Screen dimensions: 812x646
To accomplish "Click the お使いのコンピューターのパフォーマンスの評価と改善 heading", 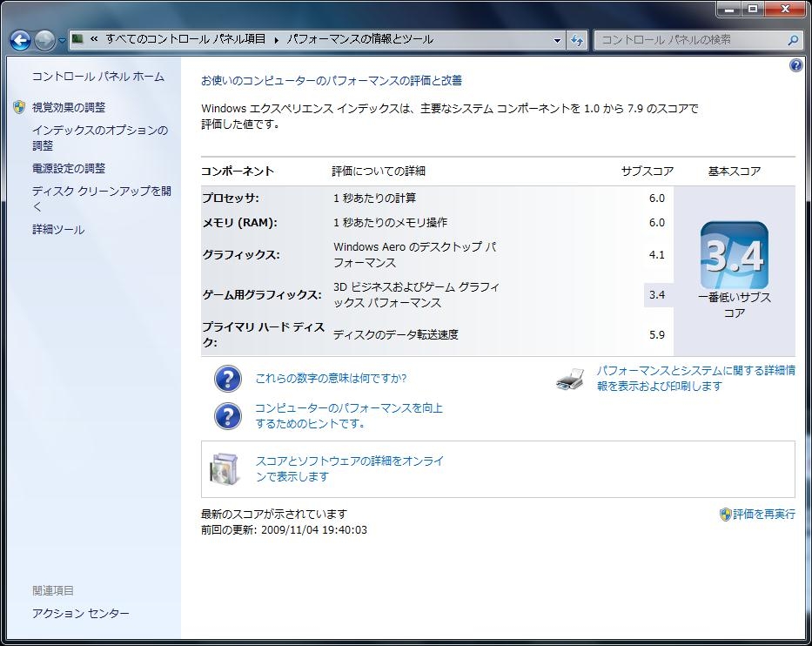I will [332, 81].
